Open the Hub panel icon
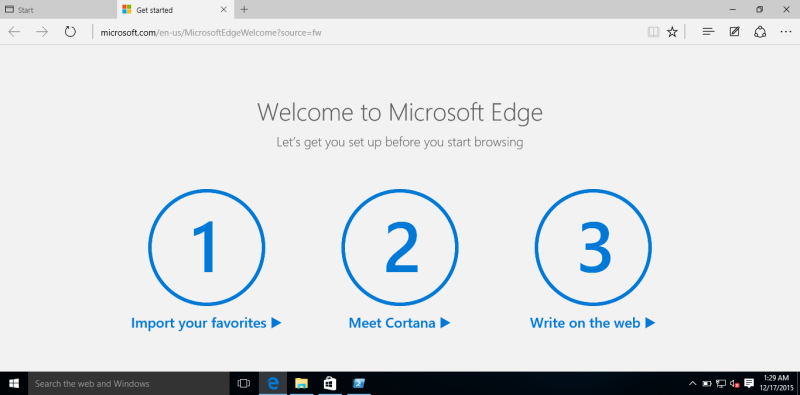Viewport: 800px width, 395px height. (x=708, y=32)
